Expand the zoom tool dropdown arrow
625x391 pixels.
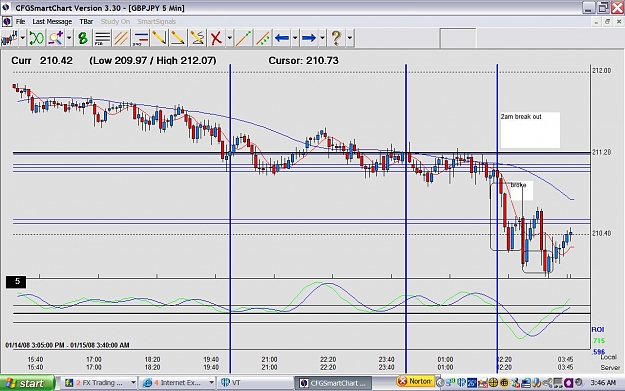tap(69, 38)
